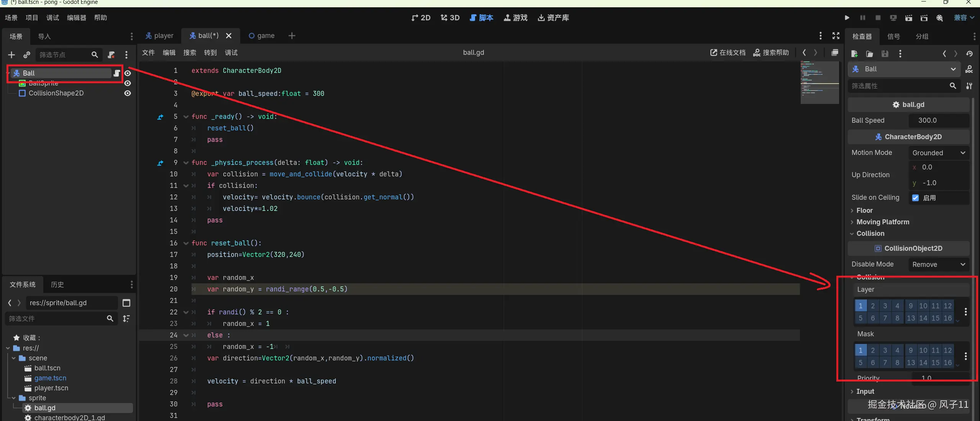This screenshot has height=421, width=980.
Task: Toggle distraction-free mode expand icon
Action: 836,36
